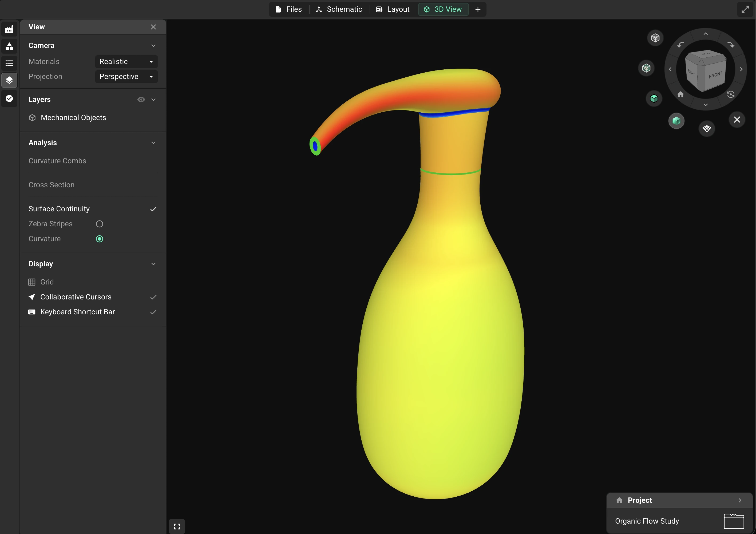The width and height of the screenshot is (756, 534).
Task: Open the bulleted list sidebar icon
Action: pos(9,63)
